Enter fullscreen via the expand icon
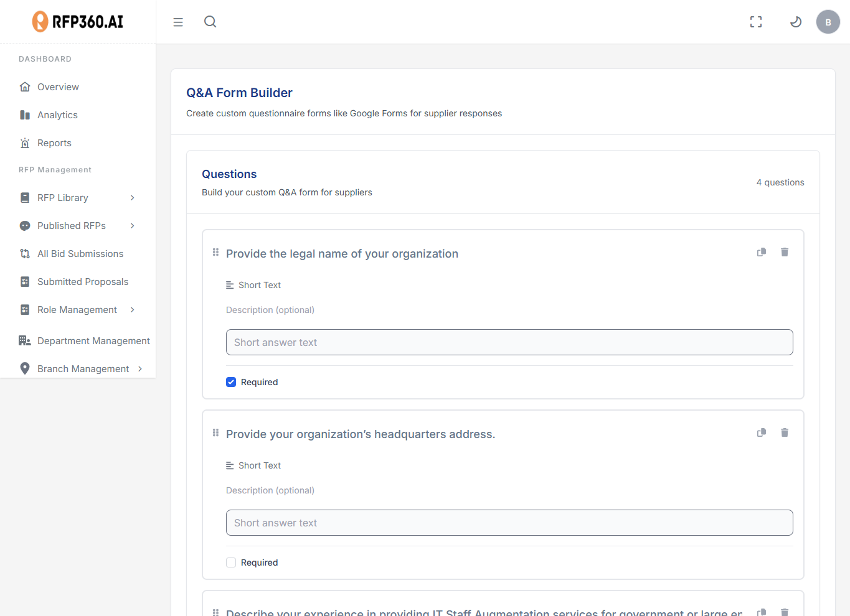 click(x=755, y=21)
